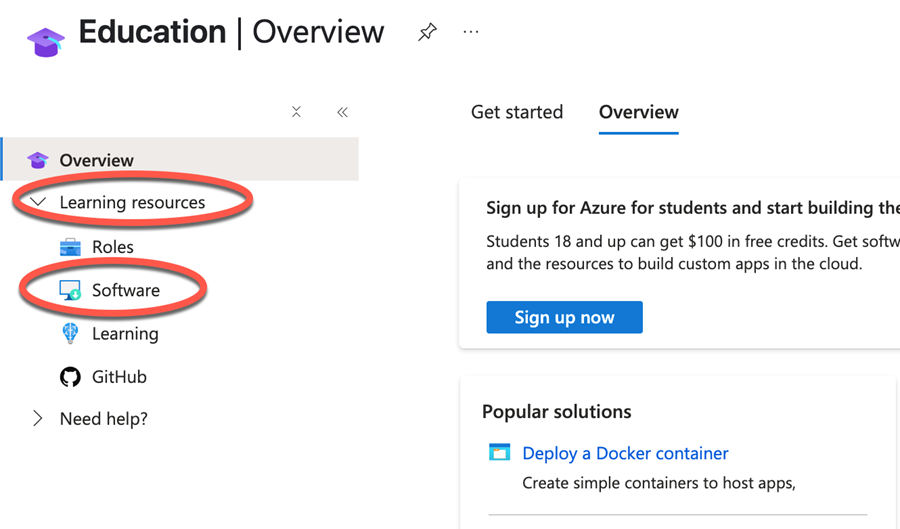Click the Software monitor icon
This screenshot has width=900, height=529.
click(x=71, y=290)
